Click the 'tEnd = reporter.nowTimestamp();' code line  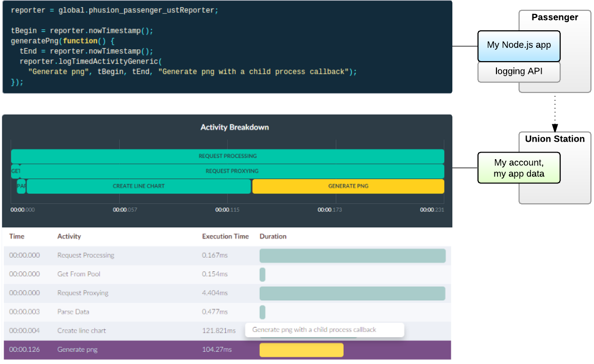click(x=86, y=51)
